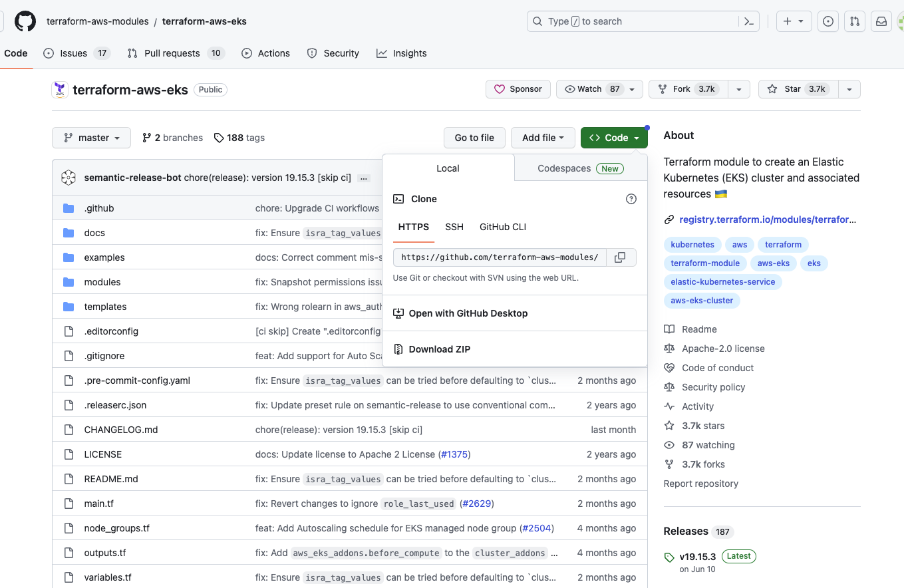Click the examples folder icon
904x588 pixels.
[x=69, y=257]
